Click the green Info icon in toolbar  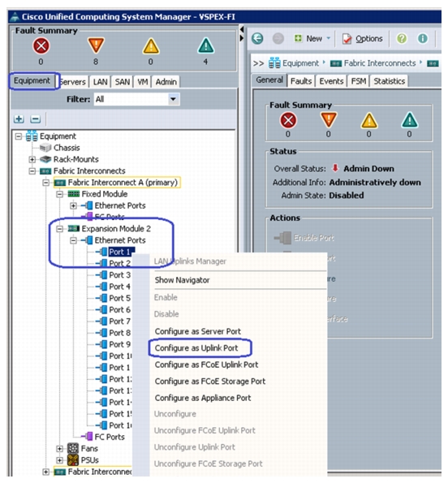pyautogui.click(x=423, y=39)
